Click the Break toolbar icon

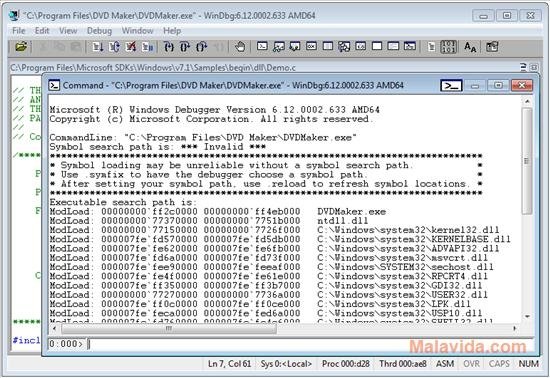pyautogui.click(x=147, y=47)
